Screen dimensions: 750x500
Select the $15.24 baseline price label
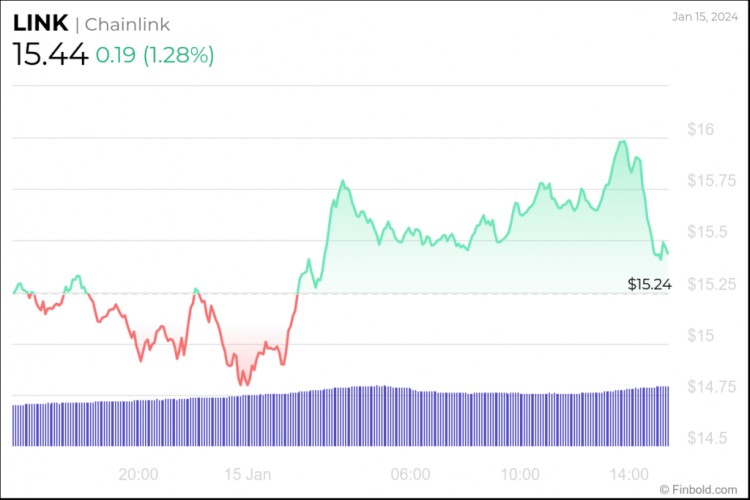[650, 285]
